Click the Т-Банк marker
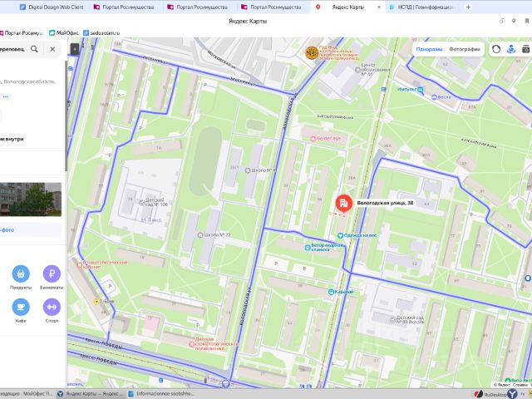Screen dimensions: 532x399 pos(96,301)
